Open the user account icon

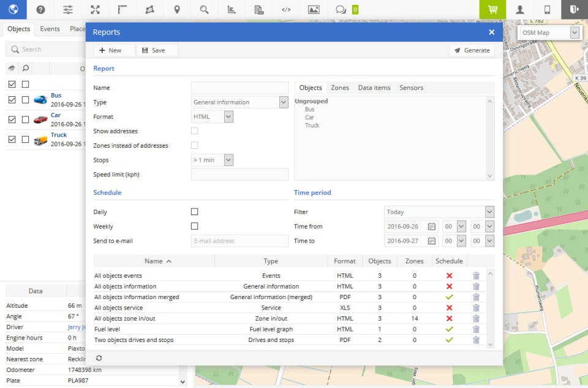pyautogui.click(x=520, y=10)
